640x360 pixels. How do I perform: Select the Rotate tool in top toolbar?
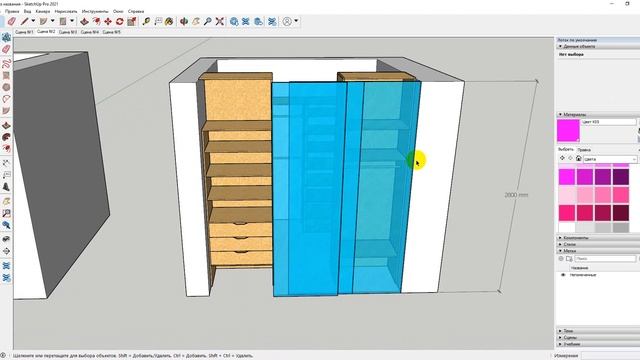click(x=120, y=21)
